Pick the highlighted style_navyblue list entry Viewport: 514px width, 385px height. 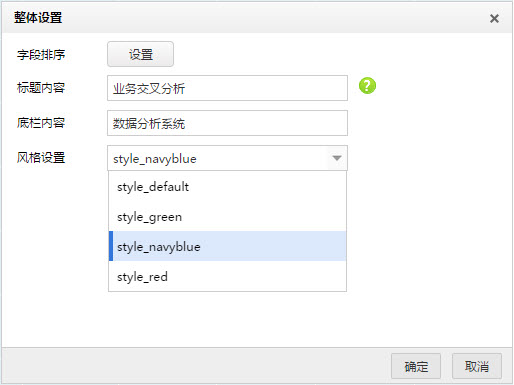pyautogui.click(x=228, y=246)
